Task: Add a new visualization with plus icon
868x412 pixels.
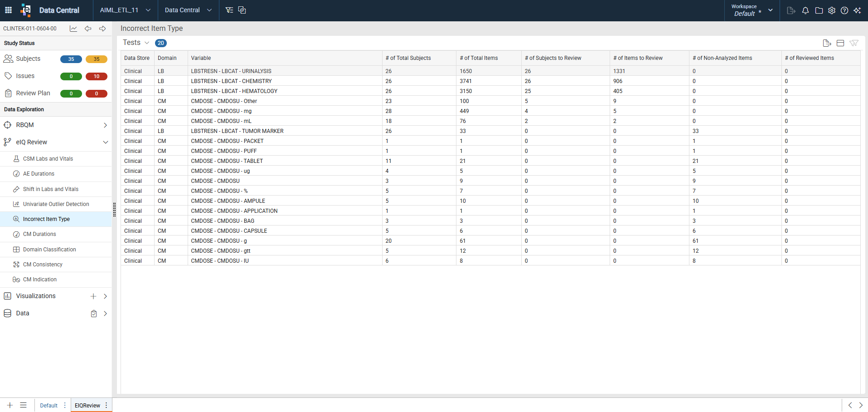Action: tap(93, 296)
